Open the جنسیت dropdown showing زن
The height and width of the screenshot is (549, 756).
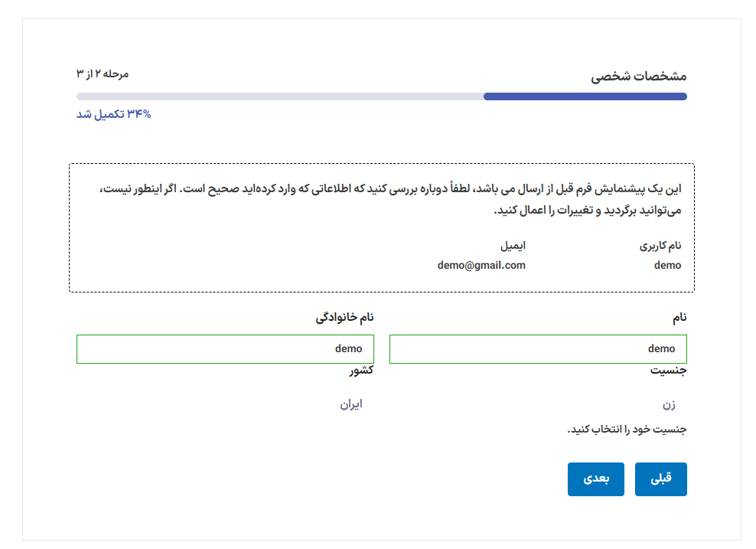(x=538, y=404)
